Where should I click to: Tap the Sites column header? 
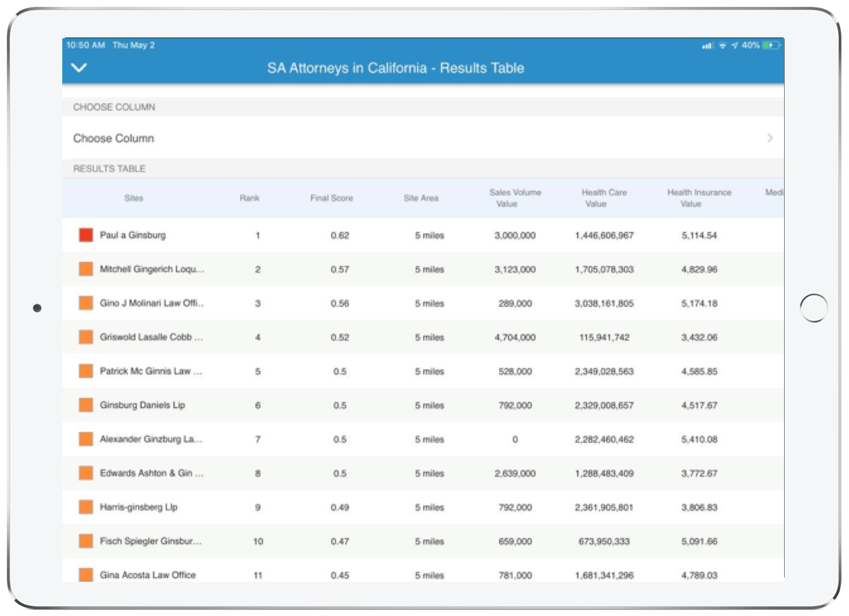coord(134,198)
